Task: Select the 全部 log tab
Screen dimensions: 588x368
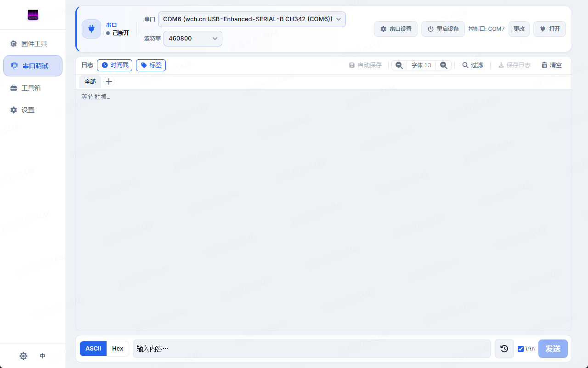Action: point(90,82)
